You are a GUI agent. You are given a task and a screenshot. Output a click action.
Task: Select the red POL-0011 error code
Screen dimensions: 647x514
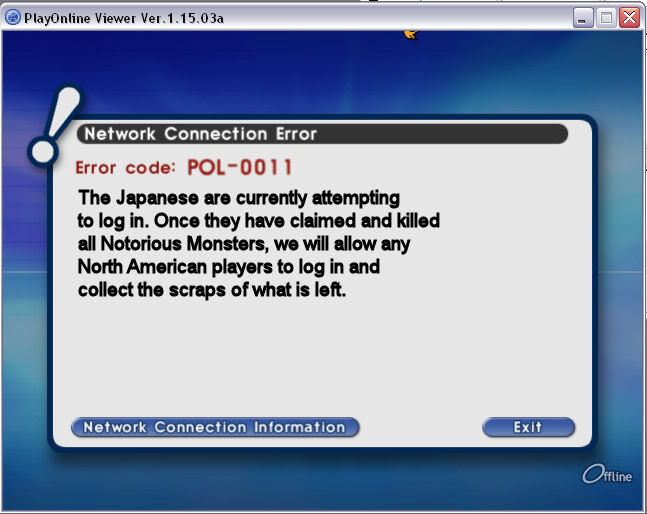pos(240,167)
